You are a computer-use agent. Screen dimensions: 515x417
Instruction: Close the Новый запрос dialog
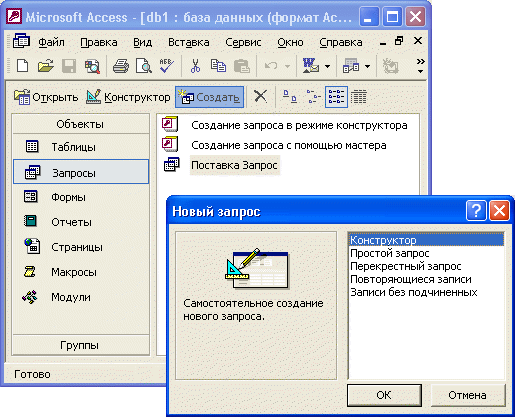tap(499, 211)
